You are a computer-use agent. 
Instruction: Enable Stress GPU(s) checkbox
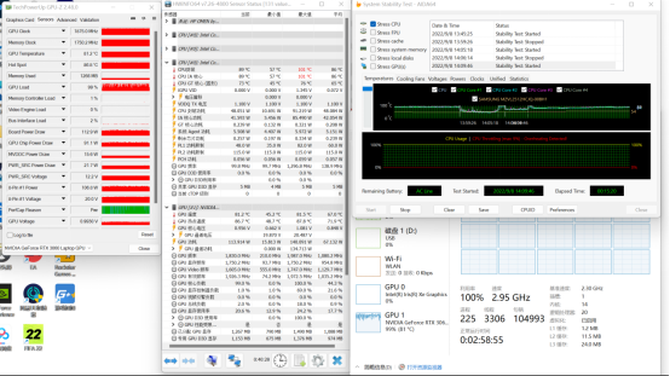[x=373, y=66]
